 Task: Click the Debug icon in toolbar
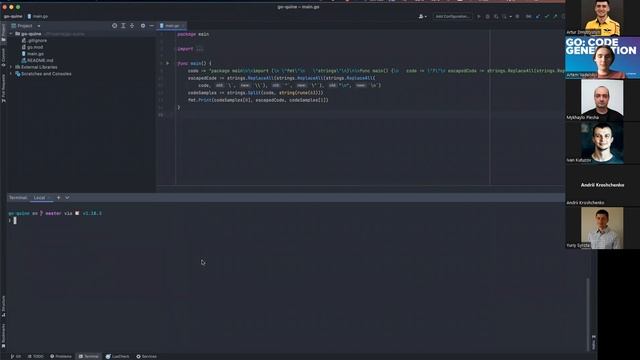487,16
